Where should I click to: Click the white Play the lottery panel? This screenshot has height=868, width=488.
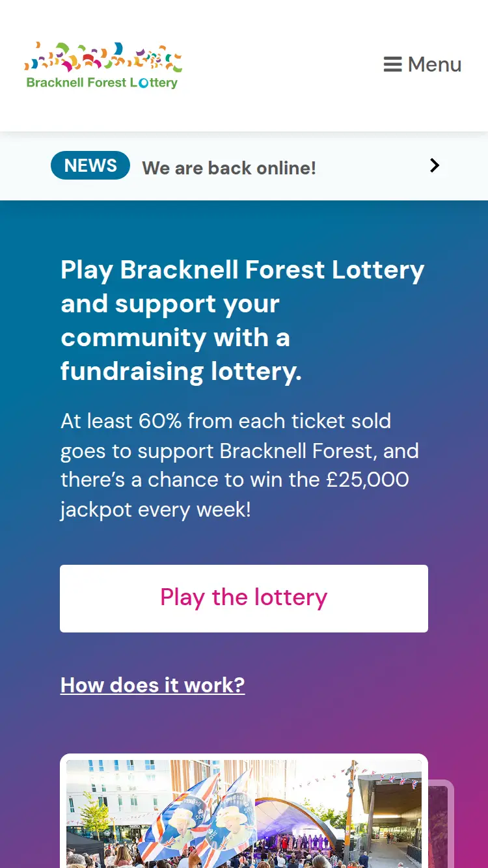[x=244, y=598]
